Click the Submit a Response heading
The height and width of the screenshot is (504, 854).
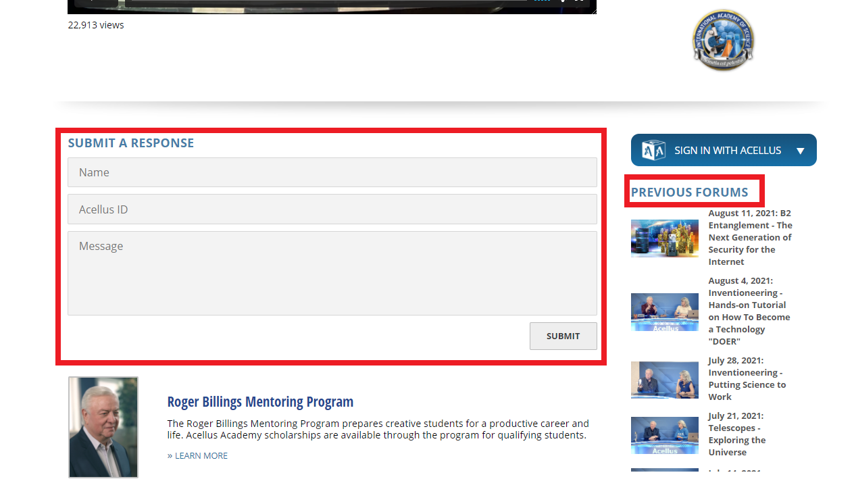pos(131,143)
